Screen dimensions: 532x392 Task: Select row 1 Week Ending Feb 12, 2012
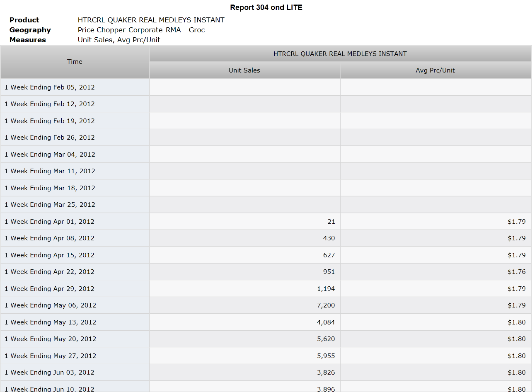[x=266, y=104]
